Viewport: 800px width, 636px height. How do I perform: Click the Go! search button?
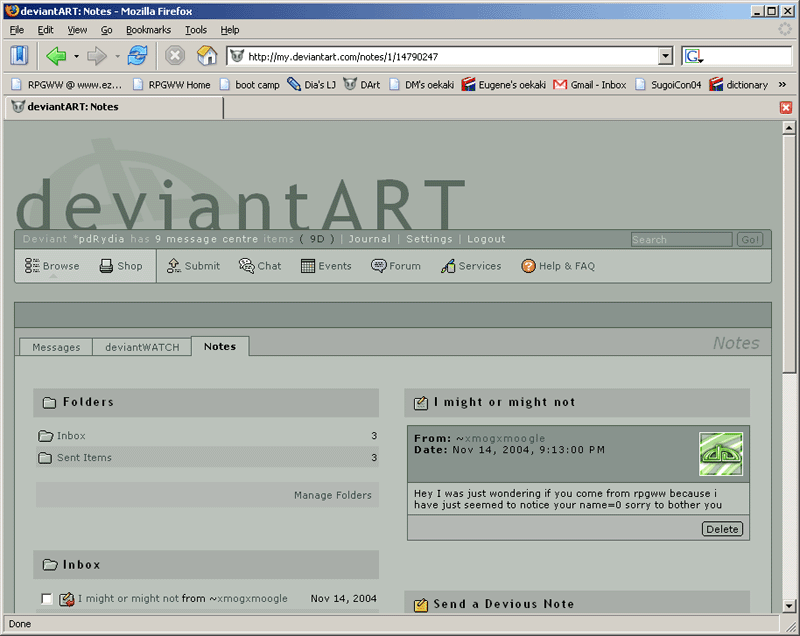pyautogui.click(x=750, y=240)
